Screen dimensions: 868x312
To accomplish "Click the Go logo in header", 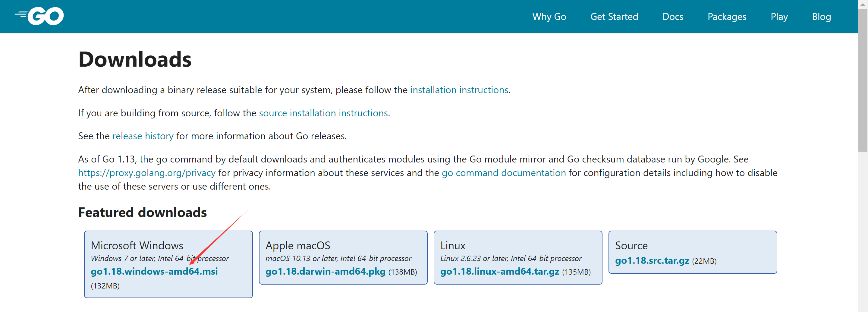I will pos(39,16).
